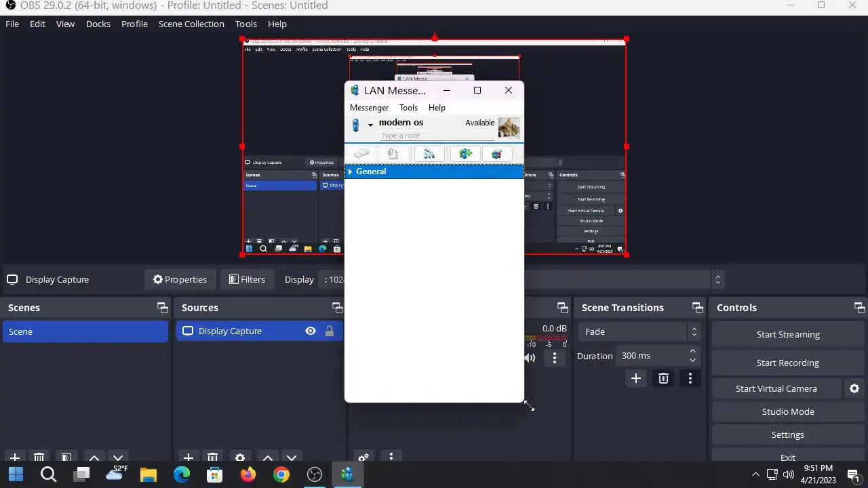The image size is (868, 488).
Task: Open transition properties three-dot menu
Action: [690, 378]
